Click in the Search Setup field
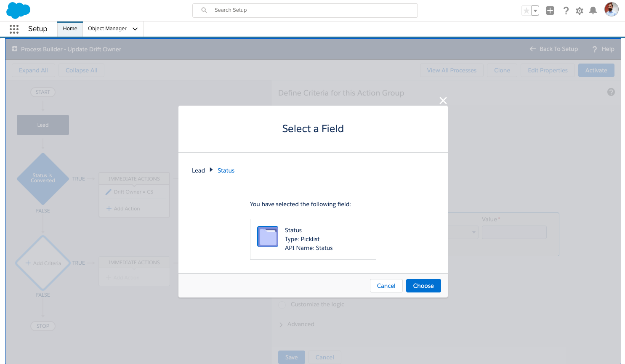 (305, 11)
